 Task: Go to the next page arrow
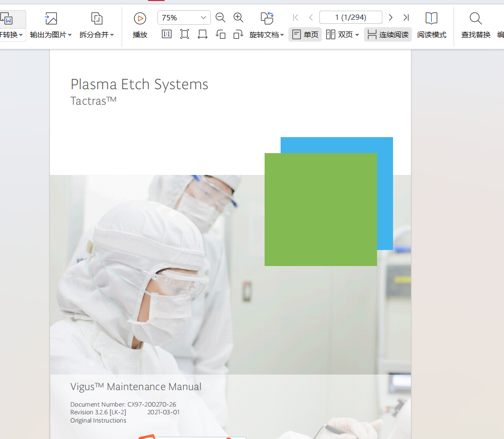(x=391, y=17)
